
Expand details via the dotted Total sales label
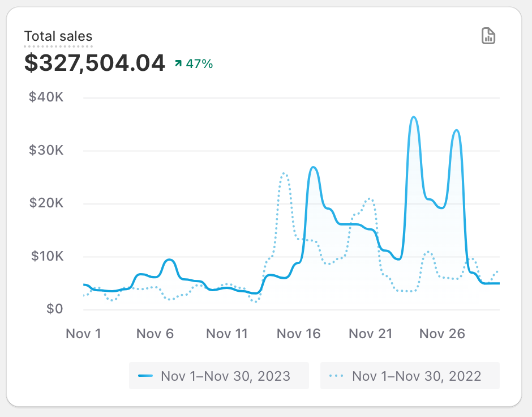coord(58,36)
